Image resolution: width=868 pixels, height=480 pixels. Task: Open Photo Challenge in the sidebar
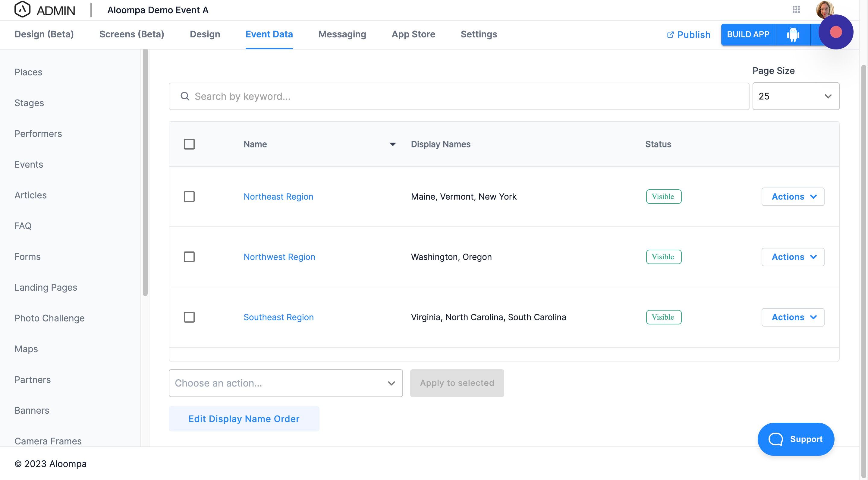coord(49,318)
